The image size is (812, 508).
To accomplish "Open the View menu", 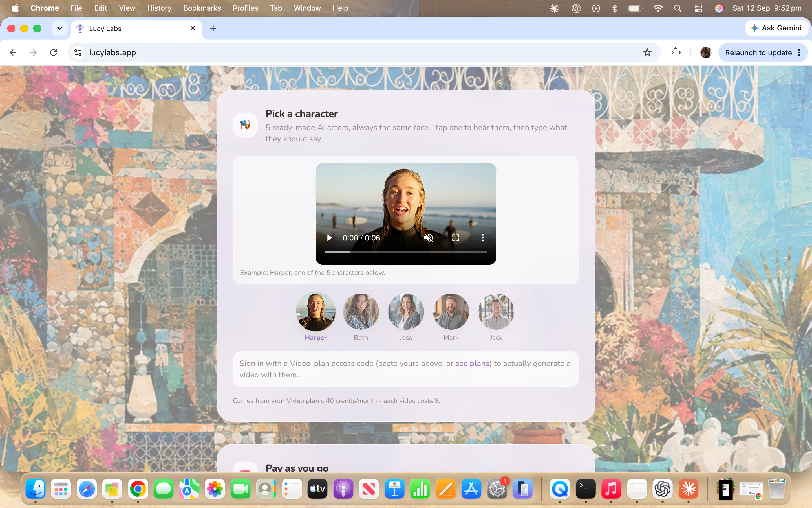I will [127, 8].
